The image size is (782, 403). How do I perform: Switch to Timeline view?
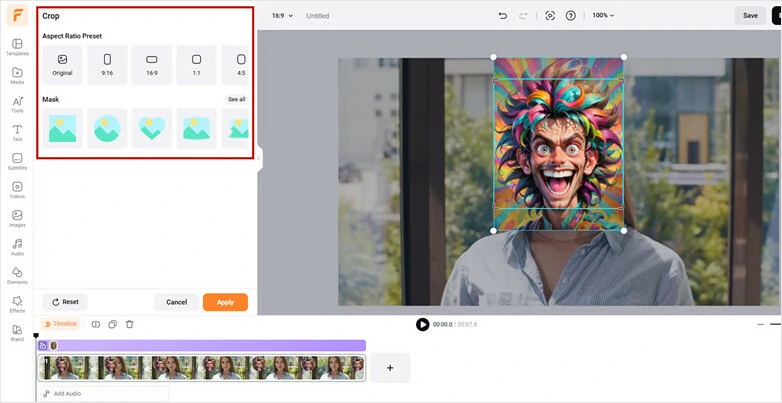[x=60, y=324]
